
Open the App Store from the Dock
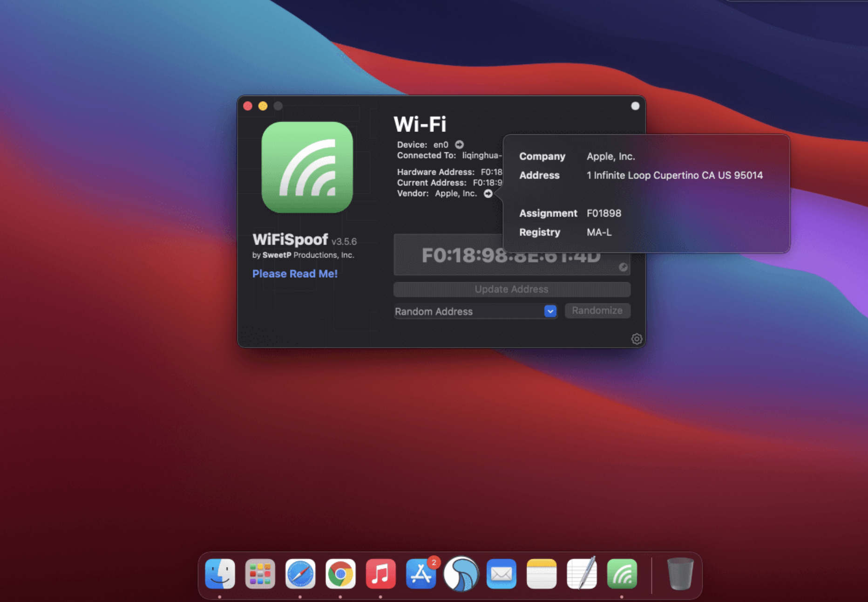[x=421, y=574]
